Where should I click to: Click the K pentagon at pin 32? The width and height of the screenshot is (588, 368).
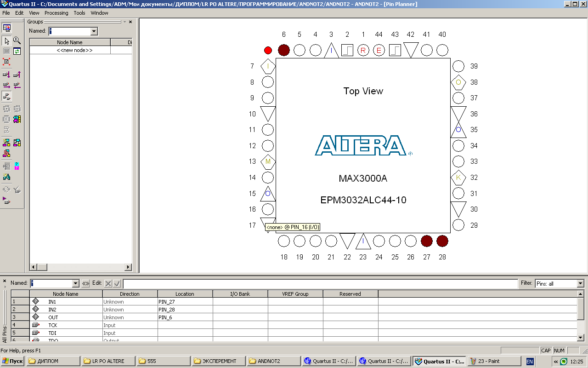[458, 177]
